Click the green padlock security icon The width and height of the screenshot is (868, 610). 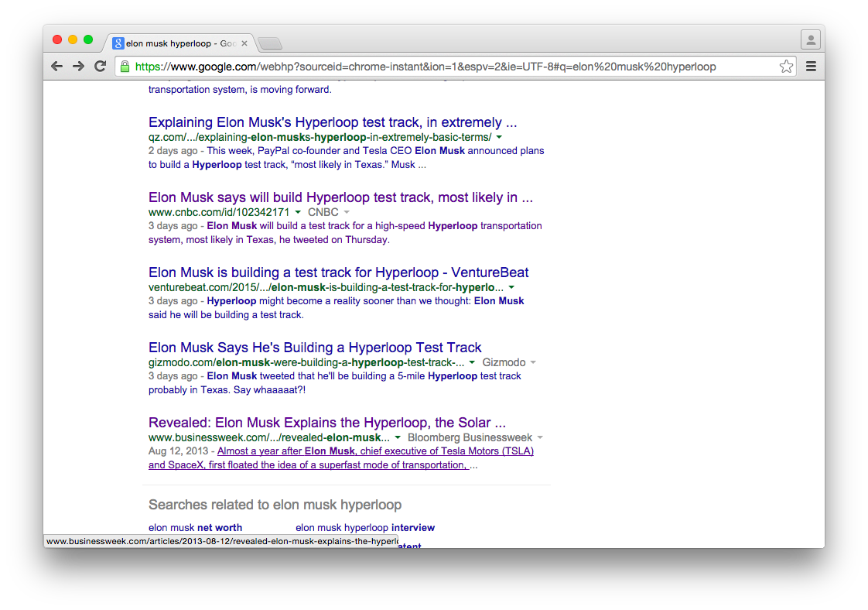125,67
